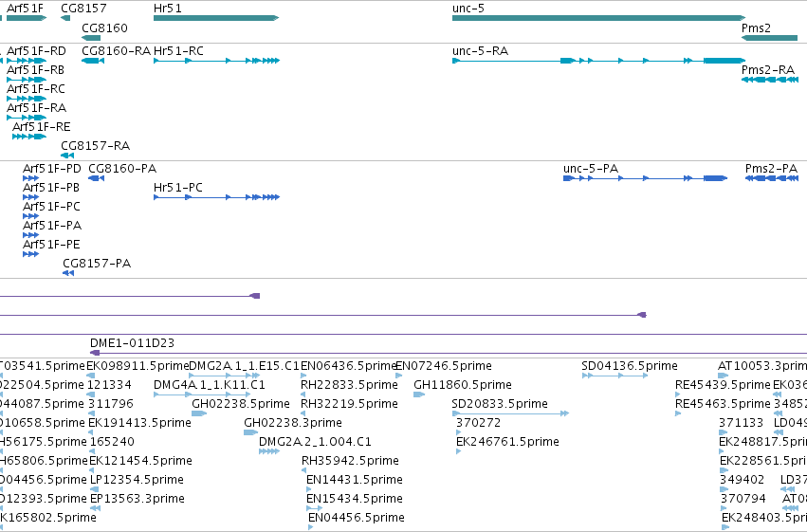Click feature label 370794

pos(743,499)
